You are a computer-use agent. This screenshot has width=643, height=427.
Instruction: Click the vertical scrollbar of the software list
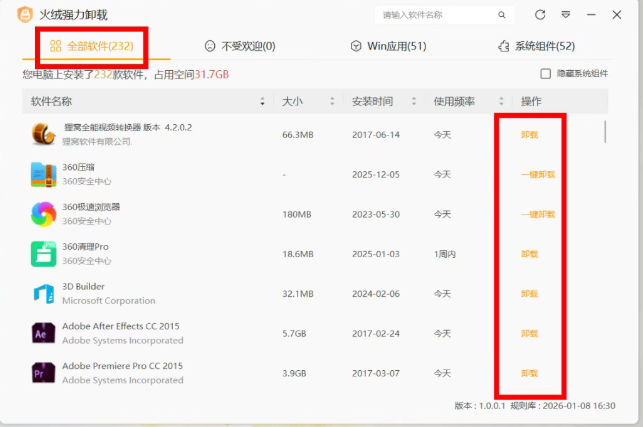coord(604,132)
